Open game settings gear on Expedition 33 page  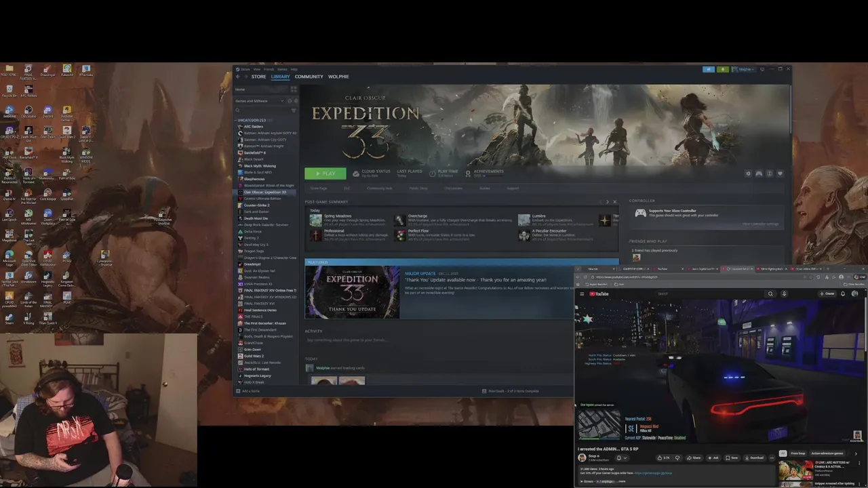point(748,174)
